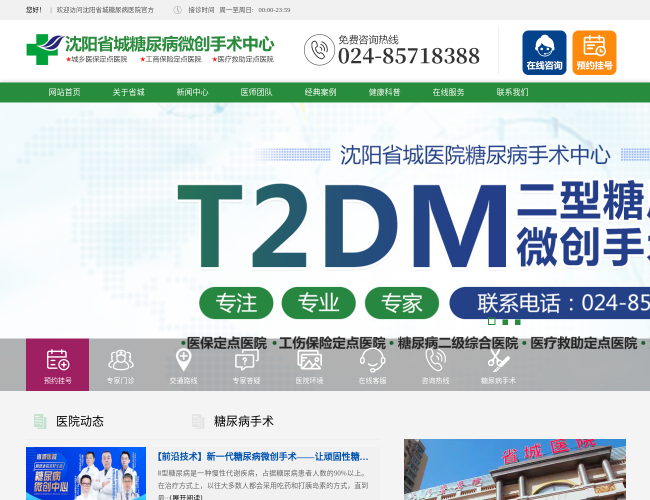Open the 专家门诊 doctors icon

click(121, 359)
